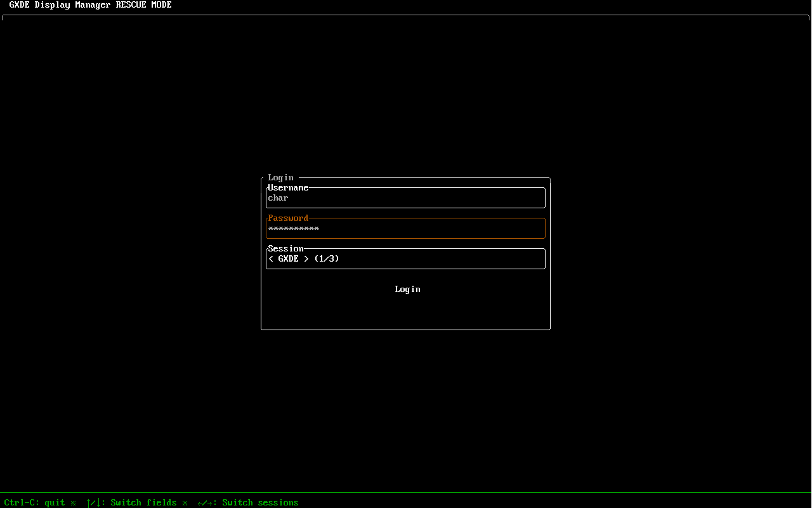Viewport: 812px width, 508px height.
Task: Click the Switch fields hint in status bar
Action: (132, 502)
